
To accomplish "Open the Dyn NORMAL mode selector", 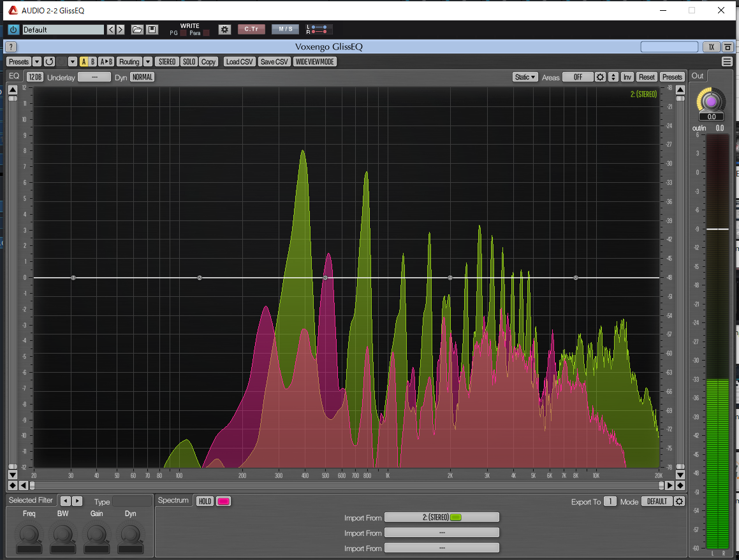I will pos(142,77).
